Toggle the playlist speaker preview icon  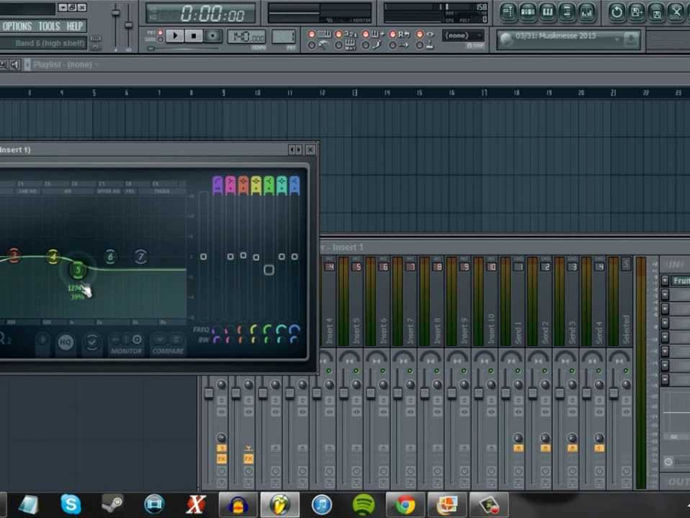point(15,65)
